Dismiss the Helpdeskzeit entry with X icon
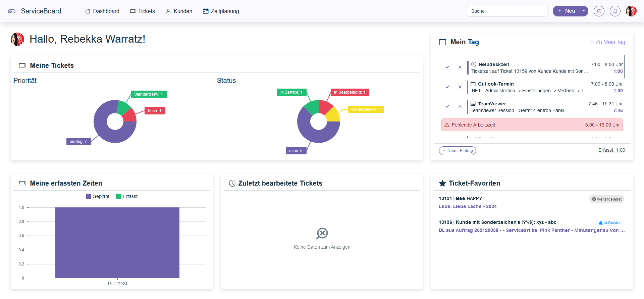The width and height of the screenshot is (644, 299). (x=460, y=67)
